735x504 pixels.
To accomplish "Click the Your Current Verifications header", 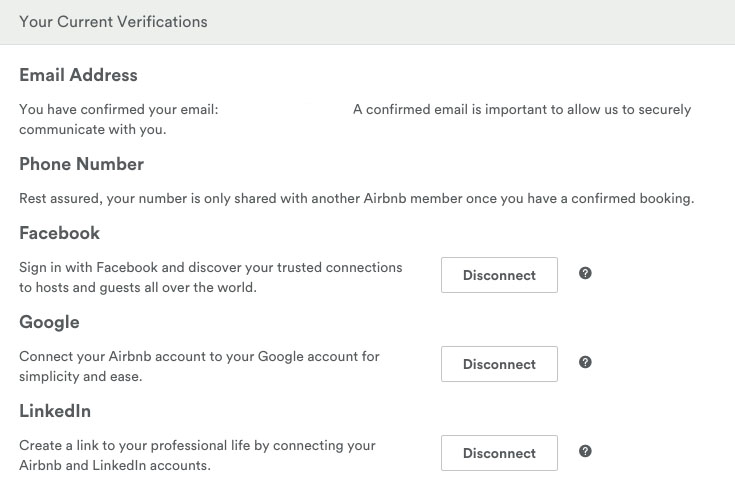I will pos(113,22).
